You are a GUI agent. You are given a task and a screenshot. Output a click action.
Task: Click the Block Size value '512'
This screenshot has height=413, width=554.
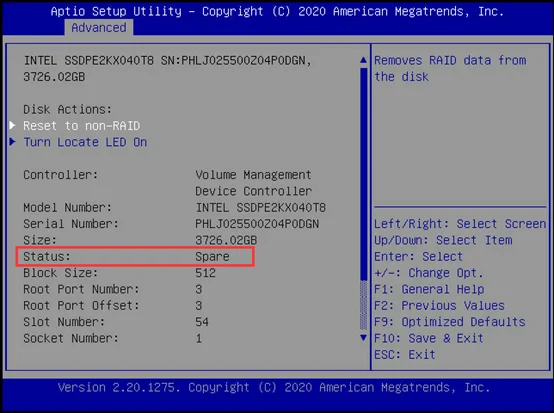pos(205,273)
